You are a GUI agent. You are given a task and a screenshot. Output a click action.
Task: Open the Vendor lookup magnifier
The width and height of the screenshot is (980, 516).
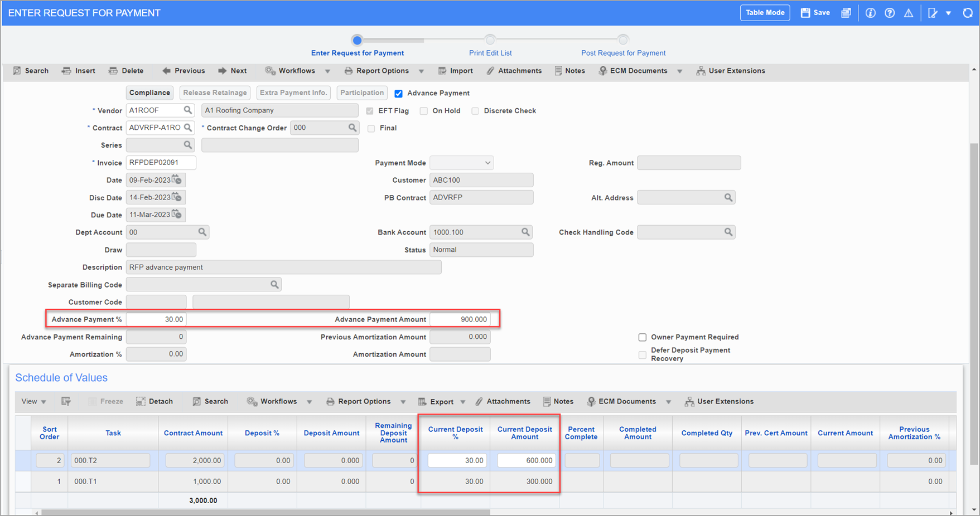coord(188,110)
